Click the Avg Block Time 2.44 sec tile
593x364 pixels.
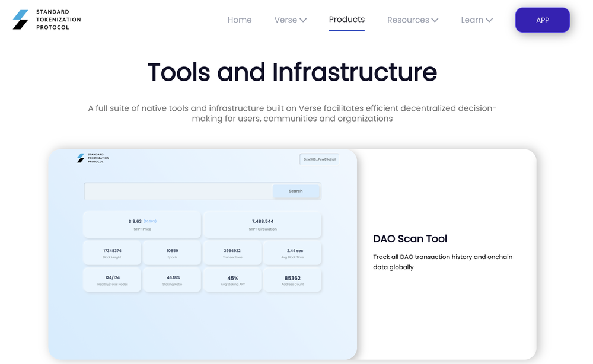(292, 253)
